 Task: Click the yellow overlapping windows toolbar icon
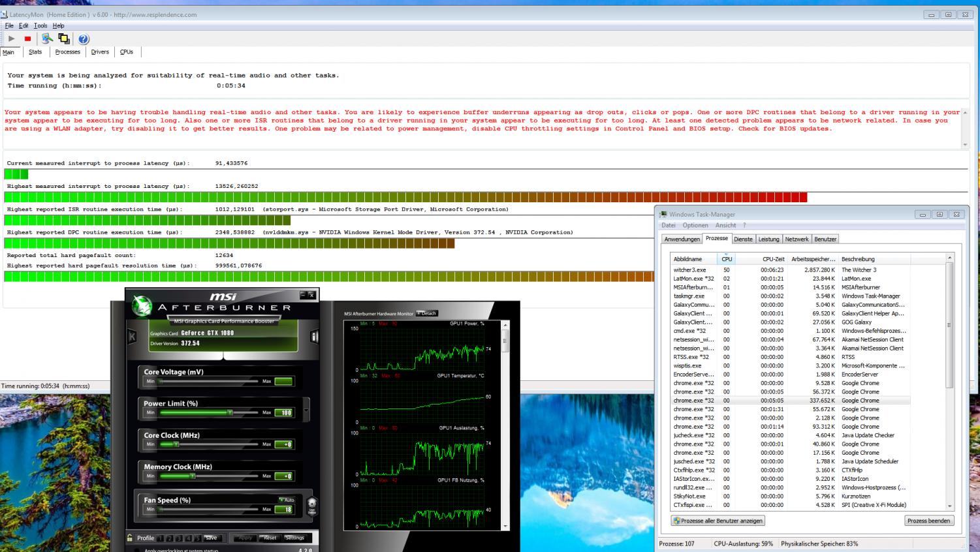click(64, 39)
